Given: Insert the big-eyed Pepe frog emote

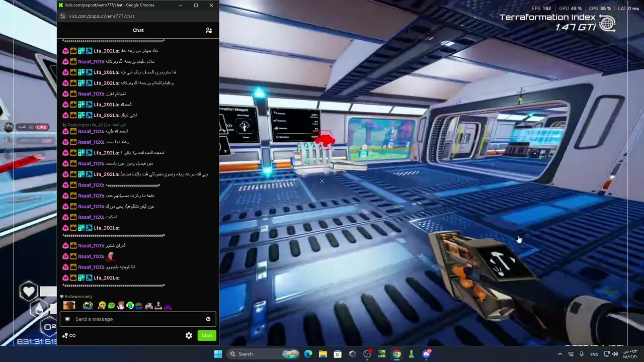Looking at the screenshot, I should pyautogui.click(x=88, y=306).
